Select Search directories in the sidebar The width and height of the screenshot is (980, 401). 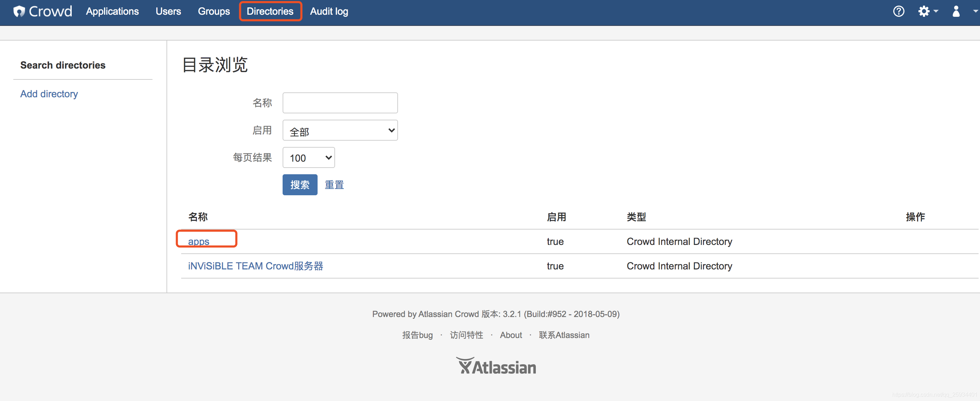point(63,65)
